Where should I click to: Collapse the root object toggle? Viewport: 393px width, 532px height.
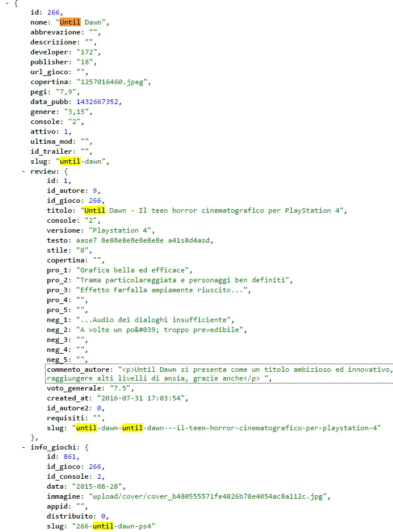[x=7, y=3]
